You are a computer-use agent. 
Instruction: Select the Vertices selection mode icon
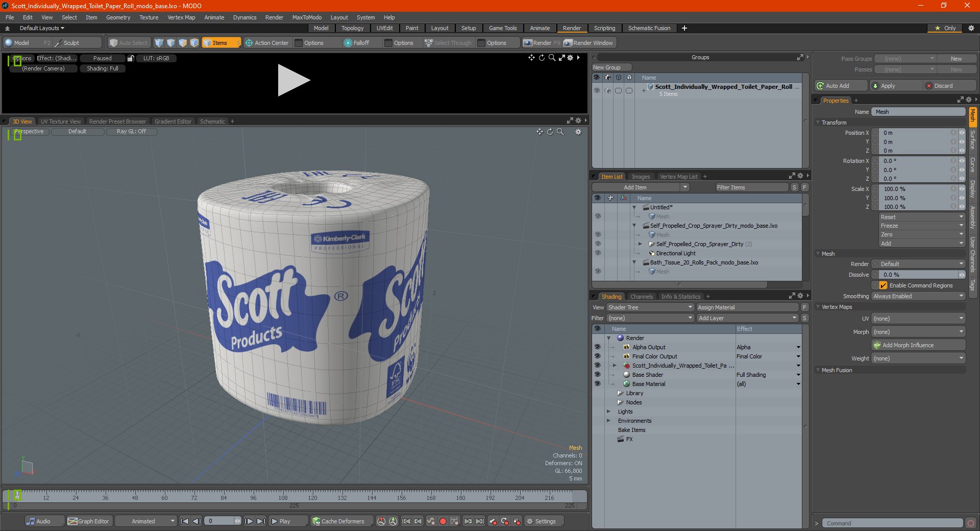159,43
